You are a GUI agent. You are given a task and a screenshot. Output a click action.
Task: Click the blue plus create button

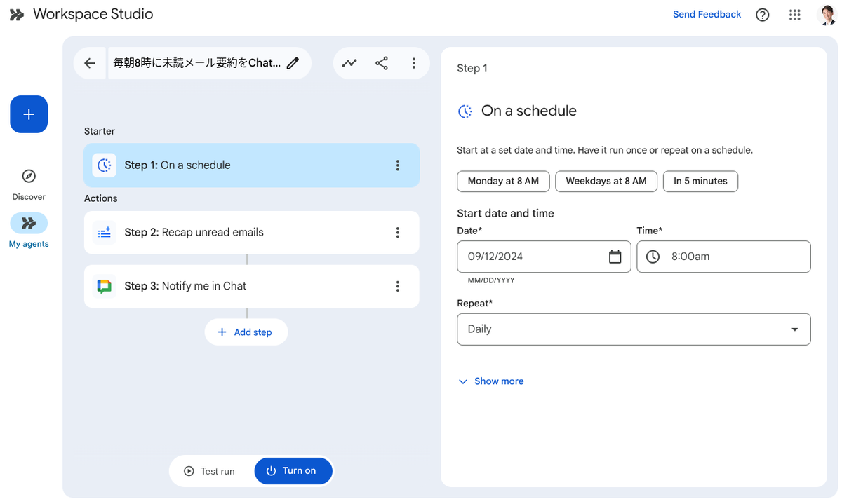(29, 114)
